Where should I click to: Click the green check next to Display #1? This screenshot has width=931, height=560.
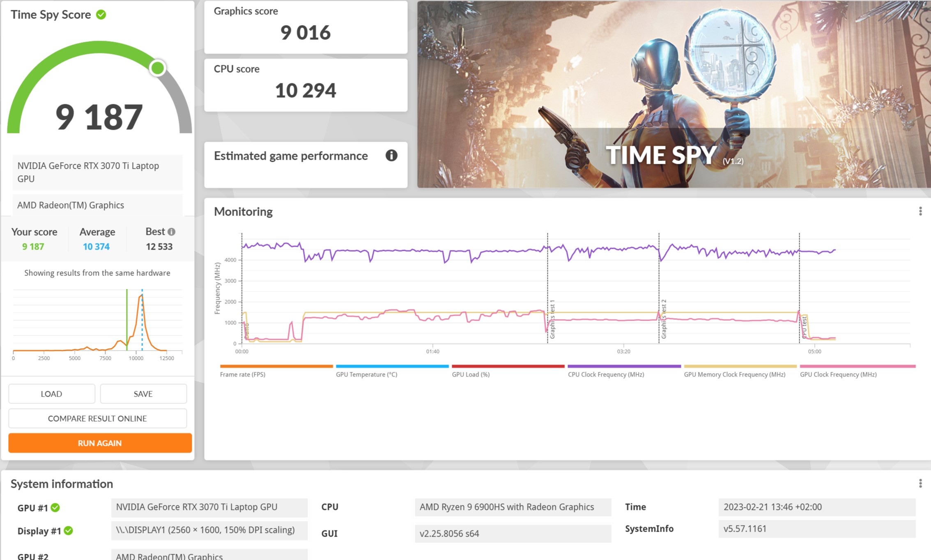[x=69, y=531]
